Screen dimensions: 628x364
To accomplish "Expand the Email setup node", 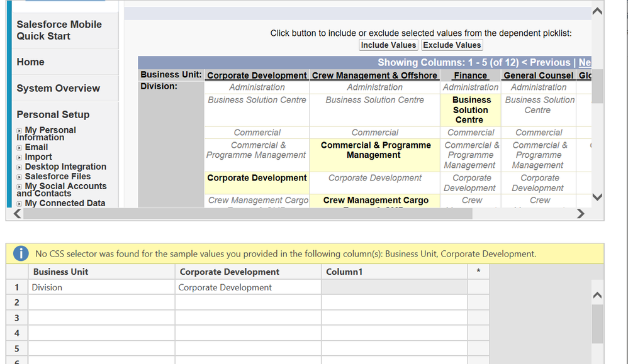I will [20, 148].
